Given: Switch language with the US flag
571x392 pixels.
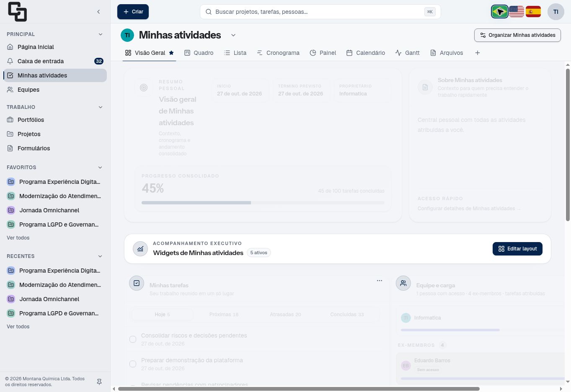Looking at the screenshot, I should [x=517, y=12].
